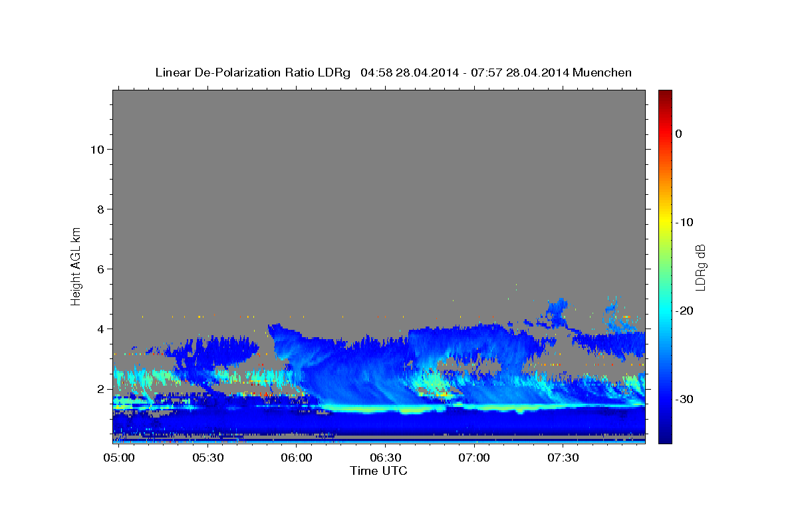Click the colorbar value '-20'
Viewport: 798px width, 532px height.
[x=685, y=311]
